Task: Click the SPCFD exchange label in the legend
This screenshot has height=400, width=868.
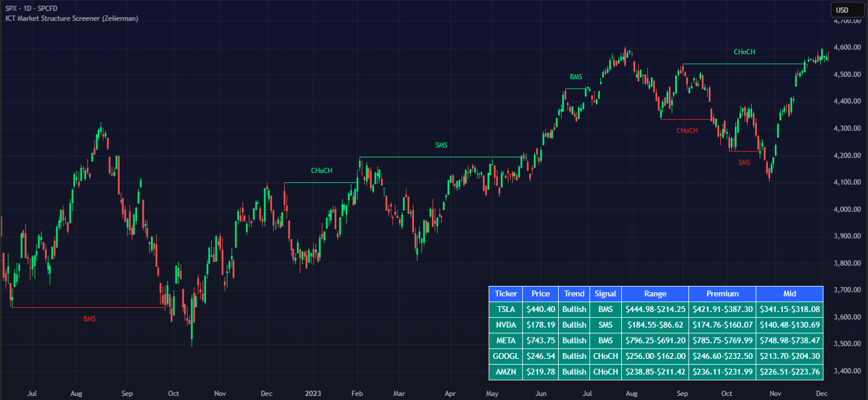Action: pyautogui.click(x=49, y=8)
